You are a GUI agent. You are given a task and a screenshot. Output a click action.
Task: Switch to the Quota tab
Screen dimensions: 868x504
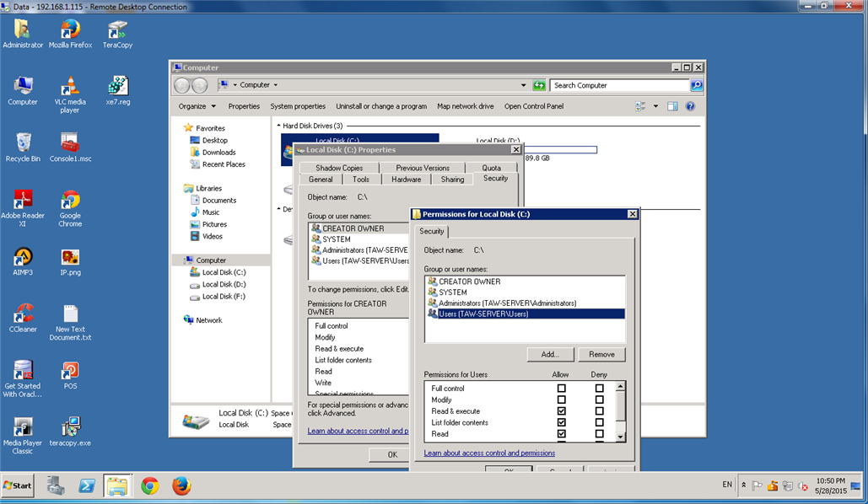[x=491, y=168]
